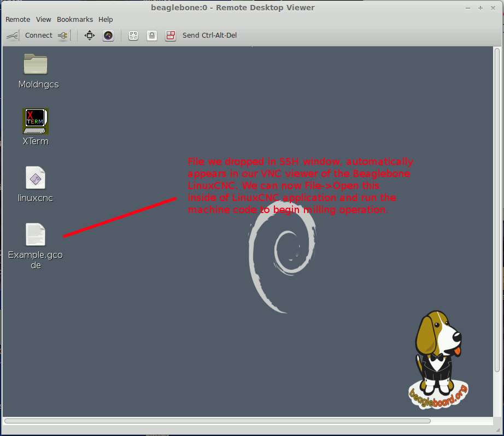Click the Moldngcs folder label text
This screenshot has height=436, width=504.
tap(39, 85)
